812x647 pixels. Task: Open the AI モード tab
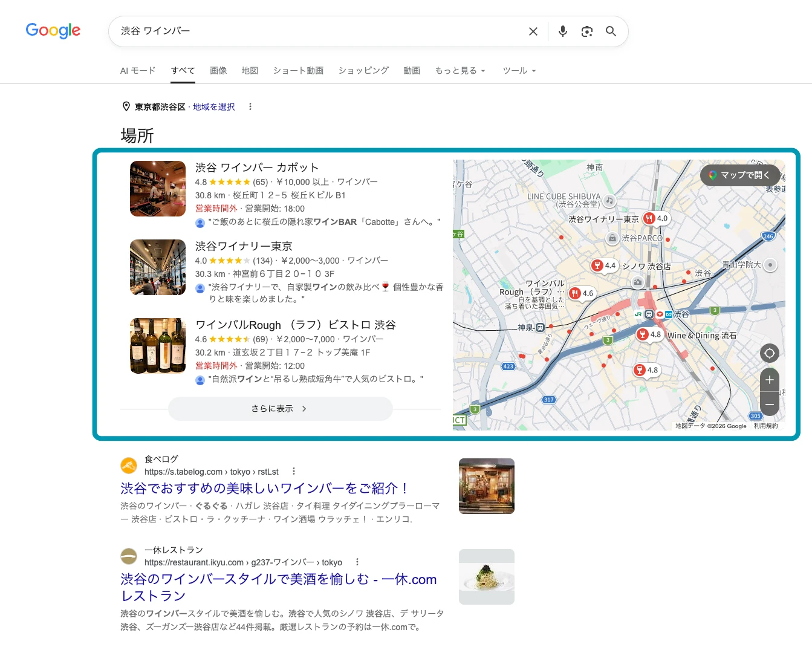[138, 71]
